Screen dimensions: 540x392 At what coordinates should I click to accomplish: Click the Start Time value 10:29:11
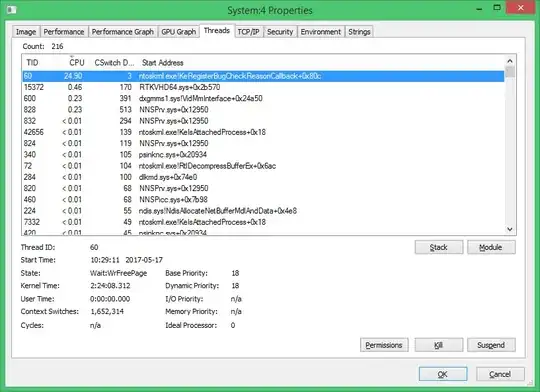coord(105,260)
